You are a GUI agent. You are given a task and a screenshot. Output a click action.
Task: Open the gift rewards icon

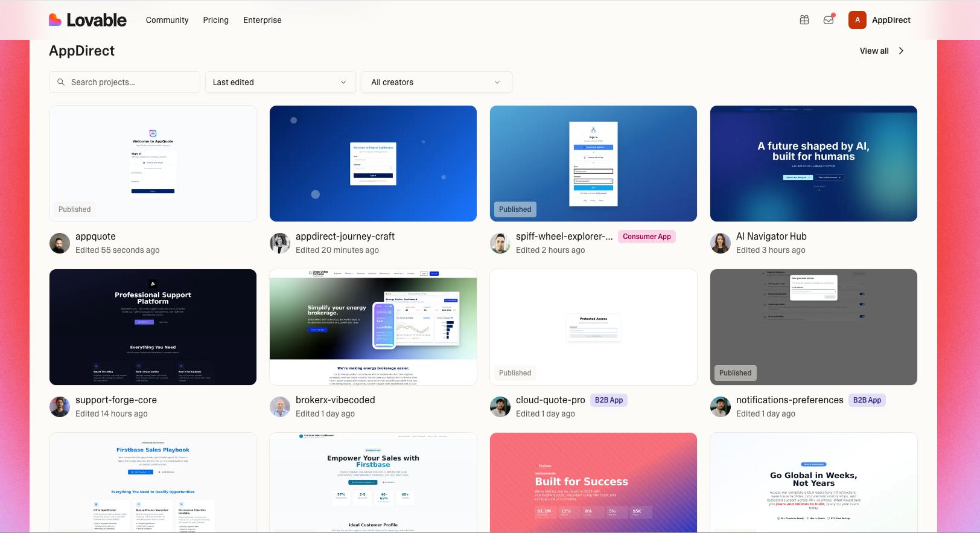pyautogui.click(x=804, y=20)
